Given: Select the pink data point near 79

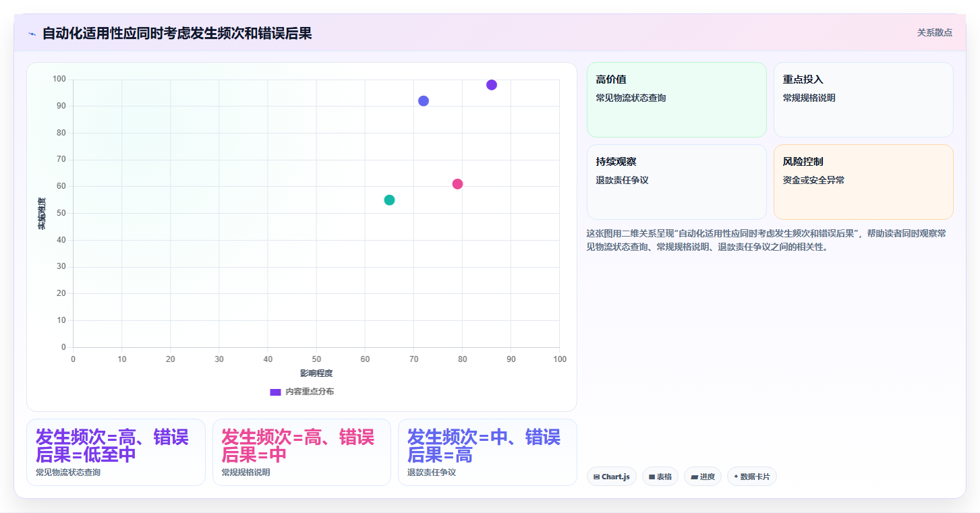Looking at the screenshot, I should 457,184.
